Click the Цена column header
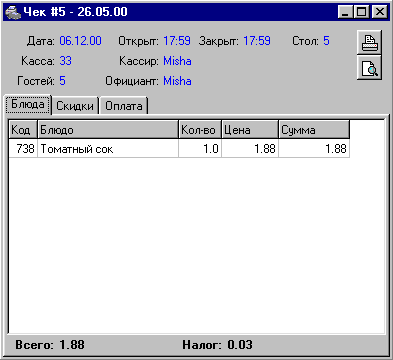Screen dimensions: 393x360 tap(250, 130)
